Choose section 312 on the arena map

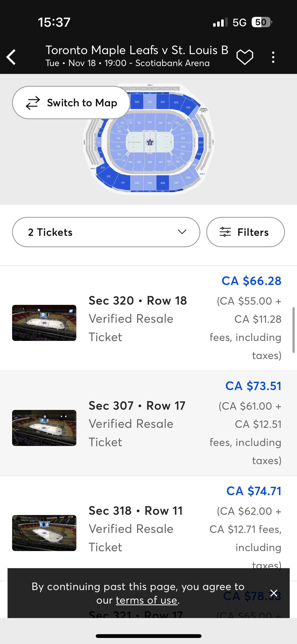click(108, 177)
